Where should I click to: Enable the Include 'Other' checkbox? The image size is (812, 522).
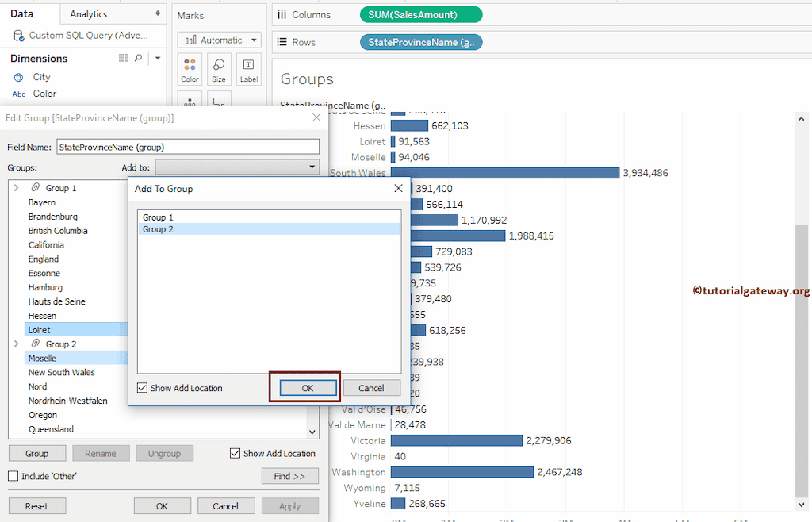pyautogui.click(x=14, y=476)
